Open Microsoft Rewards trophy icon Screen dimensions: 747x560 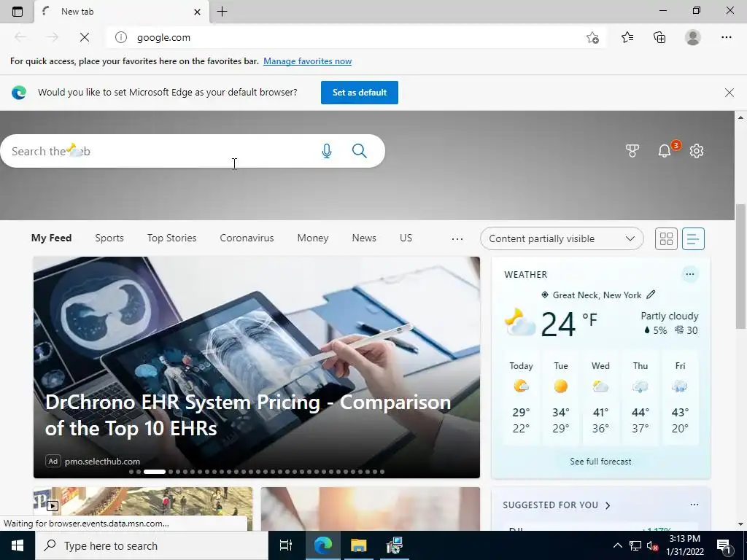tap(632, 151)
